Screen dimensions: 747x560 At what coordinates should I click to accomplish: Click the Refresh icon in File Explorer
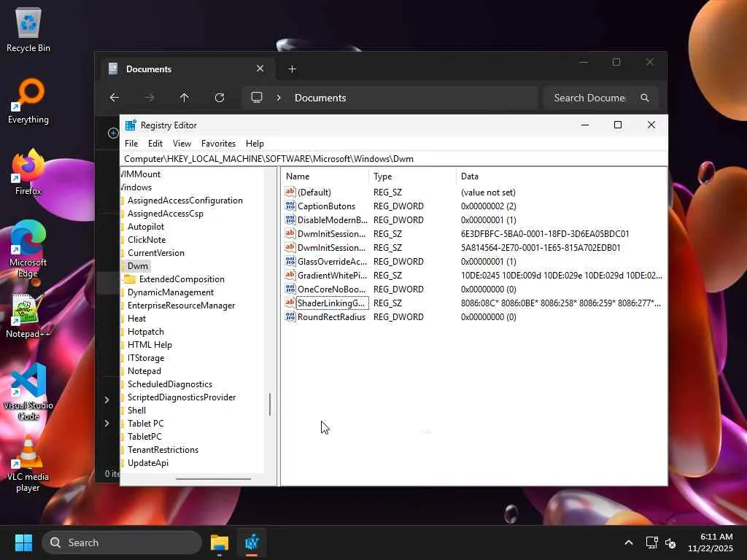220,98
